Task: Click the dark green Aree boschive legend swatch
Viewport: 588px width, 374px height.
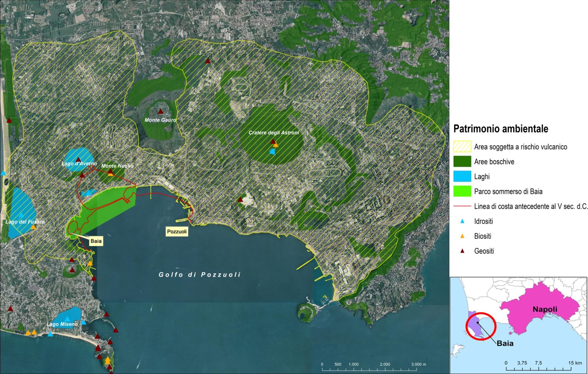Action: pos(462,162)
